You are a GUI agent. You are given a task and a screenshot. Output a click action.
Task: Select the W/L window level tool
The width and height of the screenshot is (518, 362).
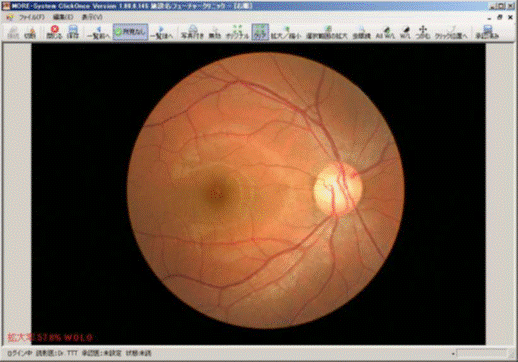pyautogui.click(x=405, y=32)
